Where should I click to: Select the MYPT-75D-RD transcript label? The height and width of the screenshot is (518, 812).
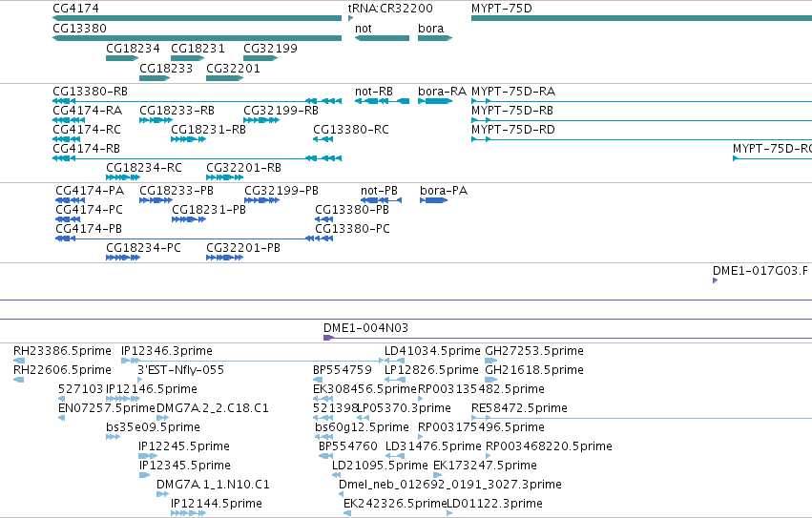click(x=512, y=130)
